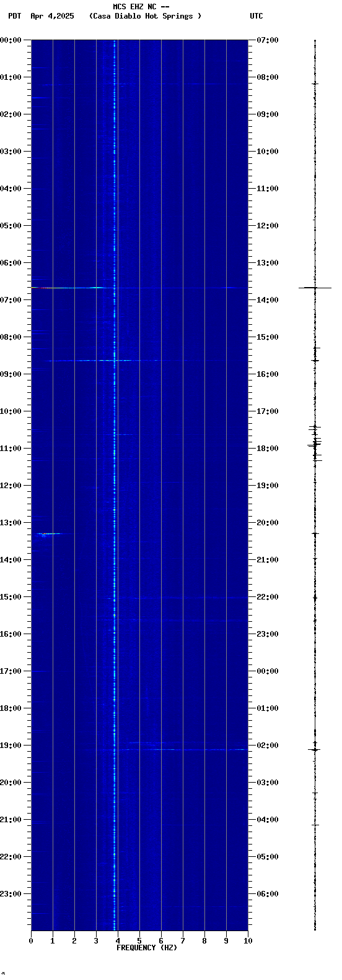Click the 10:00 UTC time label
Viewport: 342px width, 980px height.
[268, 152]
